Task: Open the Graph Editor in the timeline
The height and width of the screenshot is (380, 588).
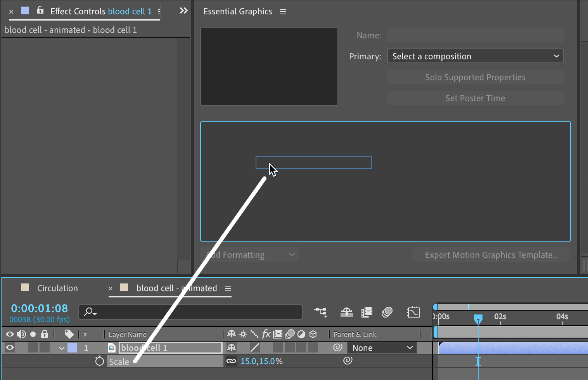Action: 413,312
